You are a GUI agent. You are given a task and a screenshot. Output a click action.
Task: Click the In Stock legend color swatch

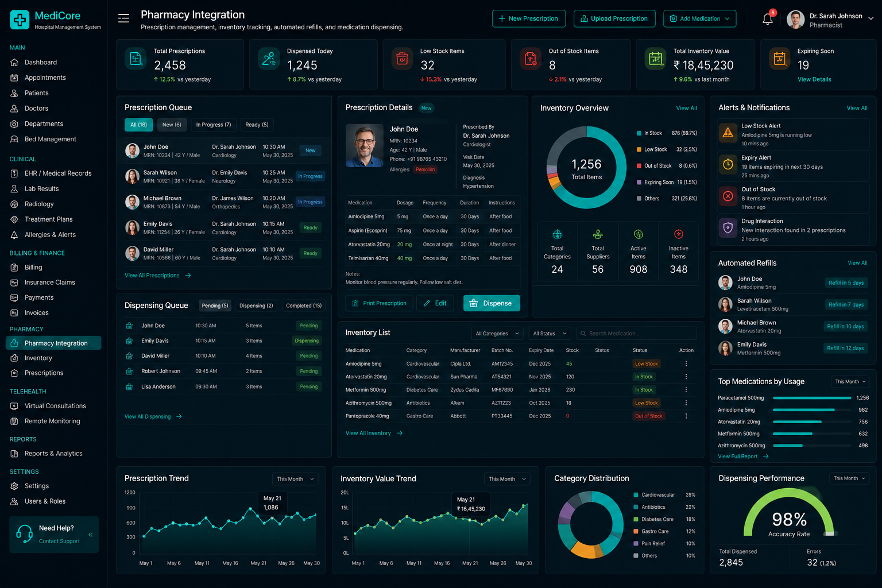(x=639, y=133)
